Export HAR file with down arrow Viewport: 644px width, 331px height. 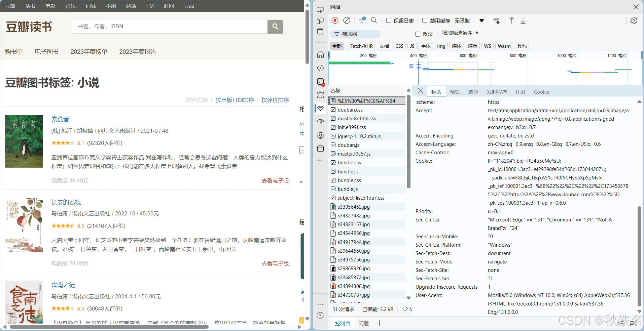[x=523, y=20]
